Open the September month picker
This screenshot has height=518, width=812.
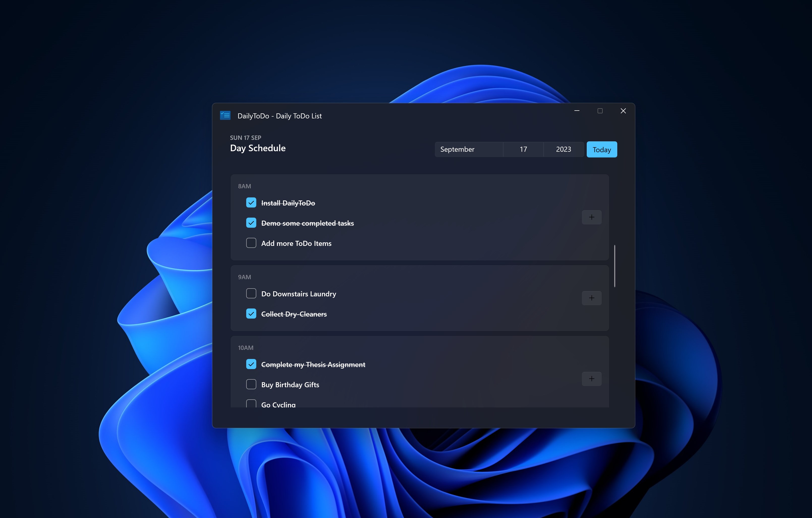469,149
